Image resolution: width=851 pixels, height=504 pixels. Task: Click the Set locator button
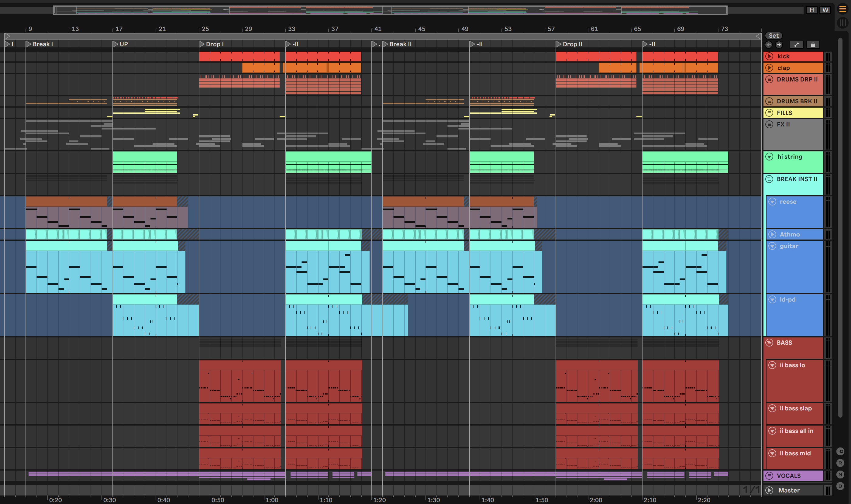(773, 36)
